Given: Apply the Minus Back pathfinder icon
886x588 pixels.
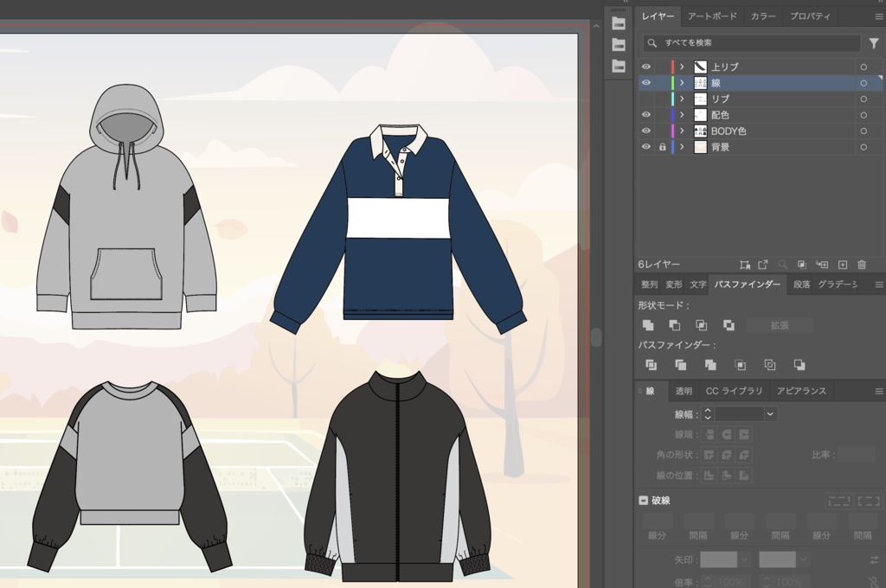Looking at the screenshot, I should 799,365.
